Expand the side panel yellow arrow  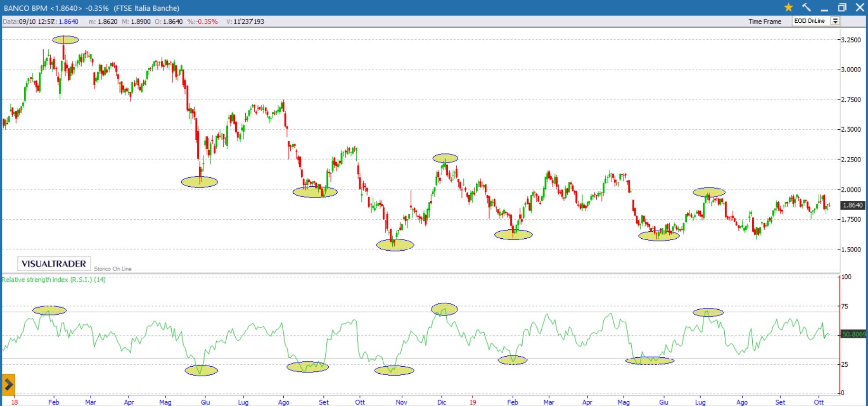(x=9, y=385)
